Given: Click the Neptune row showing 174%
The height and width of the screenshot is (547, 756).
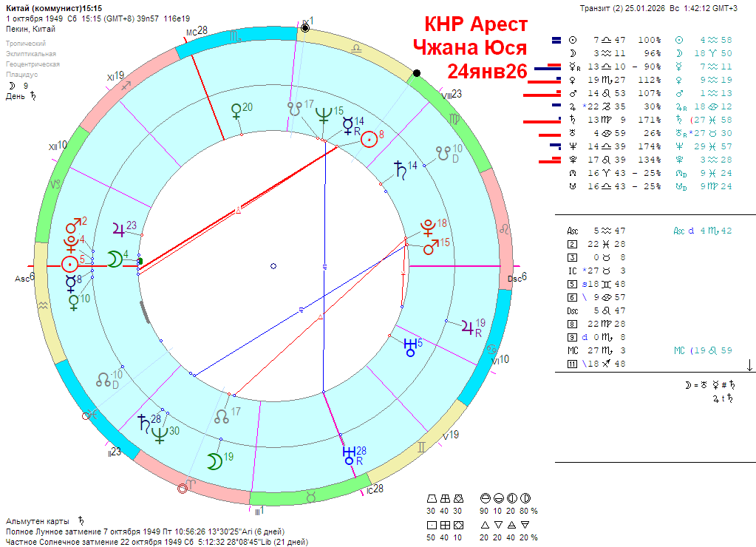Looking at the screenshot, I should pos(615,146).
